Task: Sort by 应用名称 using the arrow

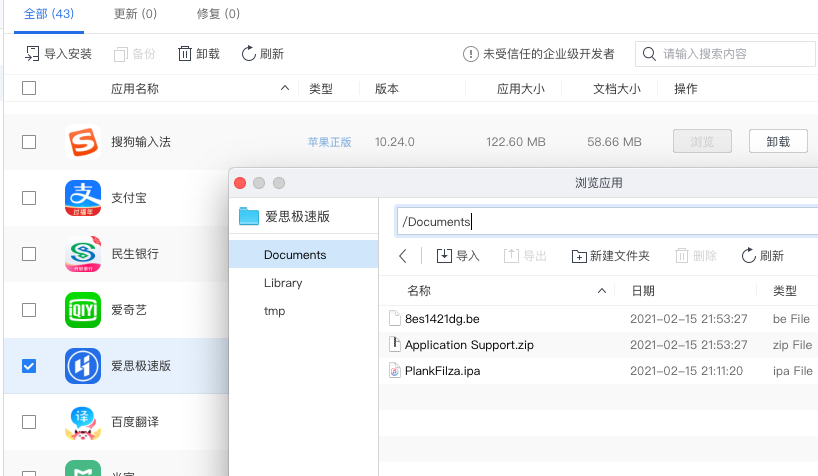Action: [285, 88]
